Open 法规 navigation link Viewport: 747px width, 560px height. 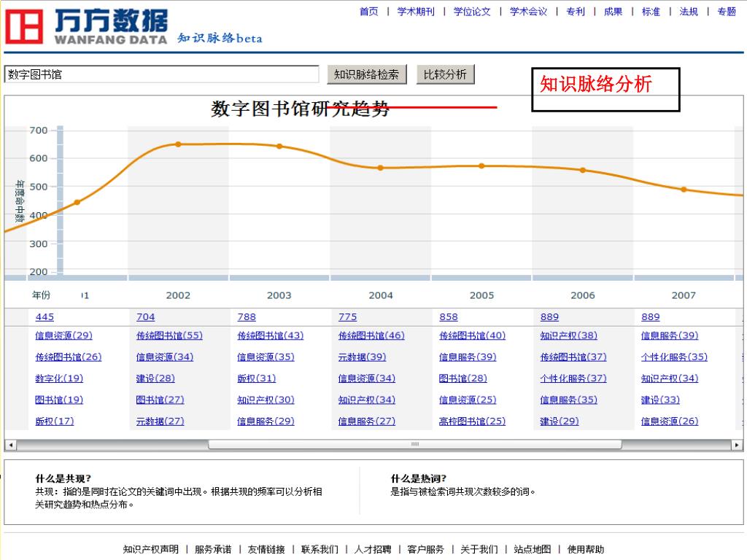[x=689, y=12]
